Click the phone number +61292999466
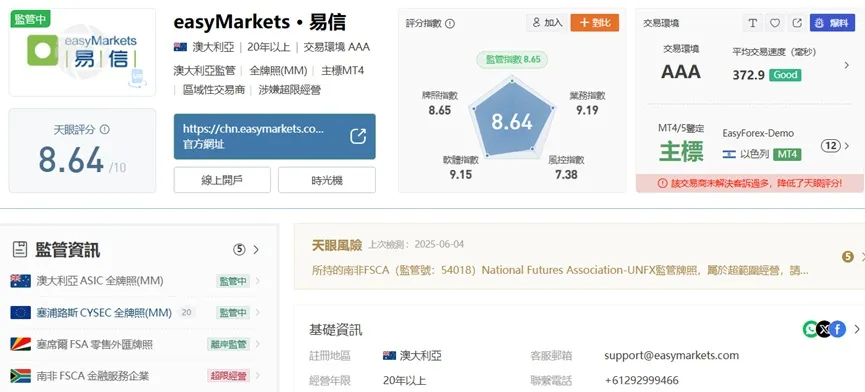865x392 pixels. point(642,380)
